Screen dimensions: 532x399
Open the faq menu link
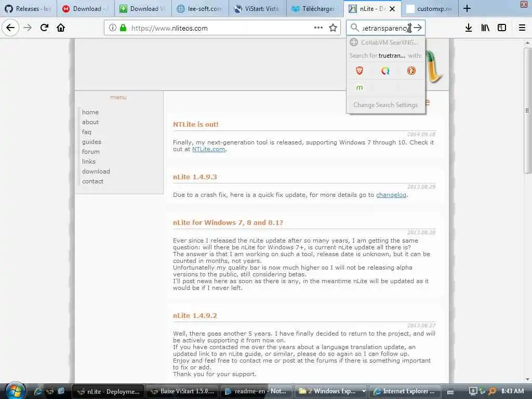[x=87, y=132]
